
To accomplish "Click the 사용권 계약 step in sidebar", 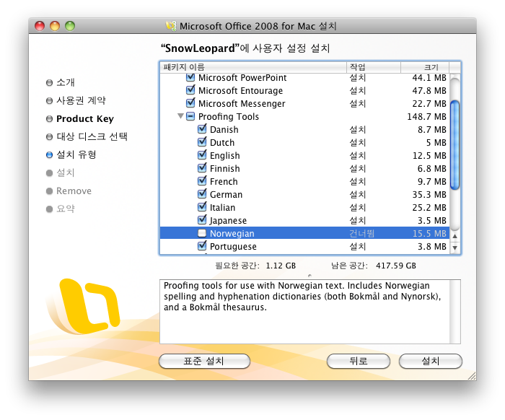I will point(81,100).
